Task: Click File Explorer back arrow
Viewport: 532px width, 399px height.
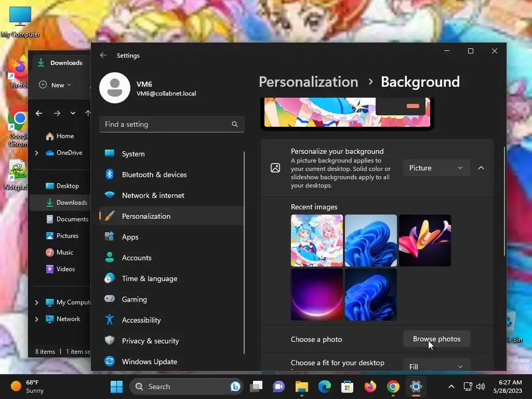Action: click(x=39, y=113)
